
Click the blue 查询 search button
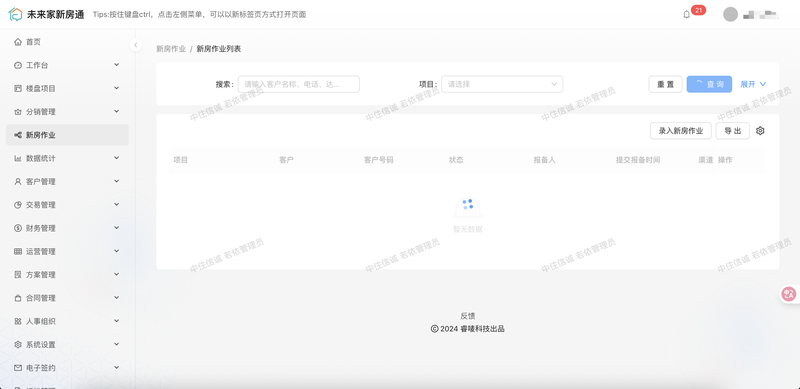click(709, 84)
